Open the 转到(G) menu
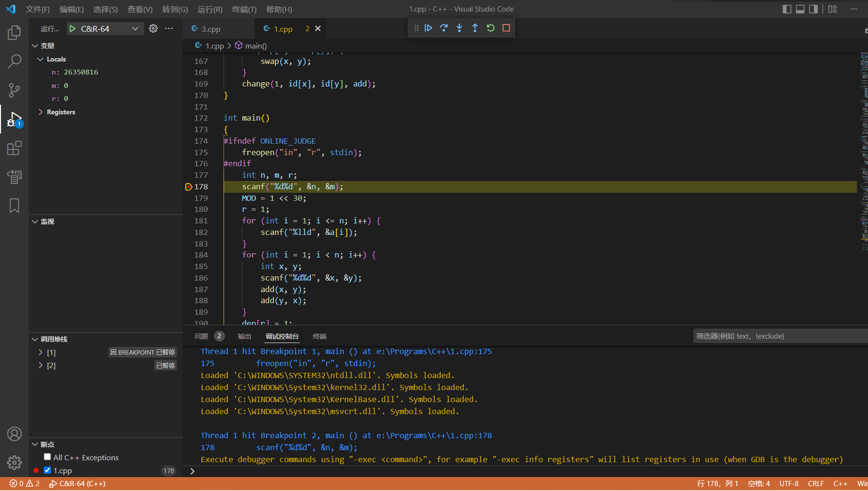The image size is (868, 491). click(175, 9)
